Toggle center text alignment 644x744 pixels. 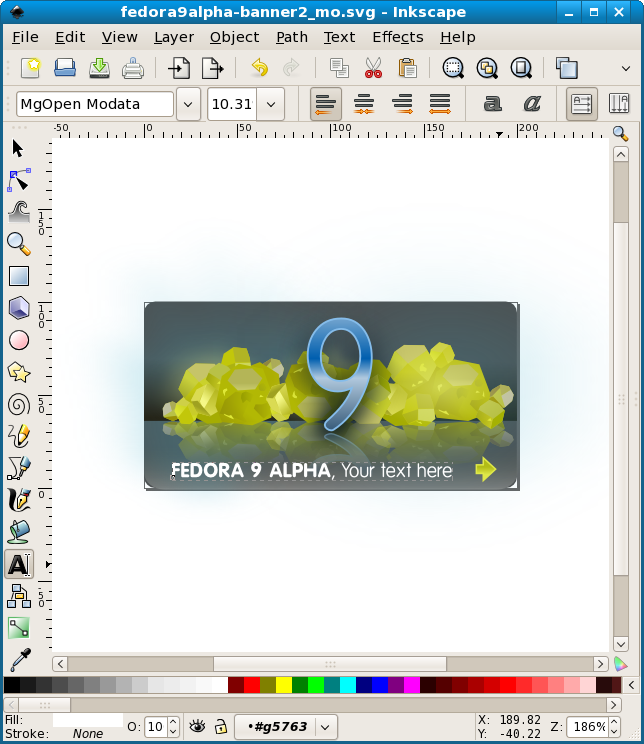364,104
